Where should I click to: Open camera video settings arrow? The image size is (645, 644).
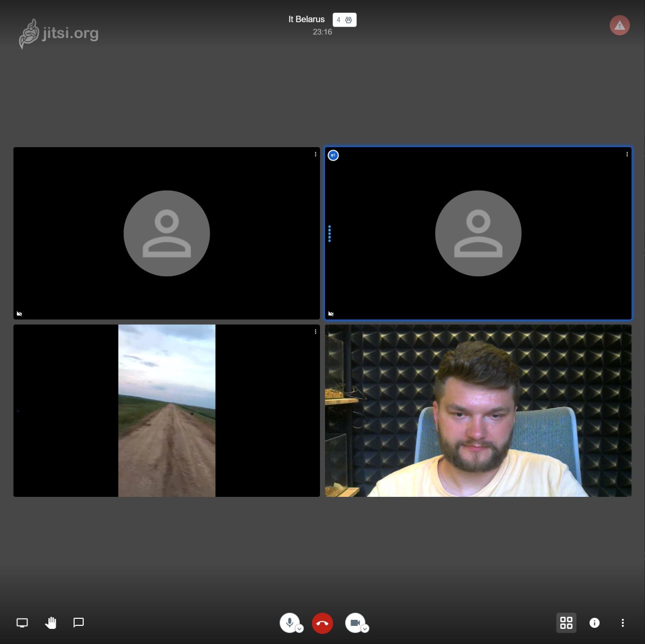[365, 629]
